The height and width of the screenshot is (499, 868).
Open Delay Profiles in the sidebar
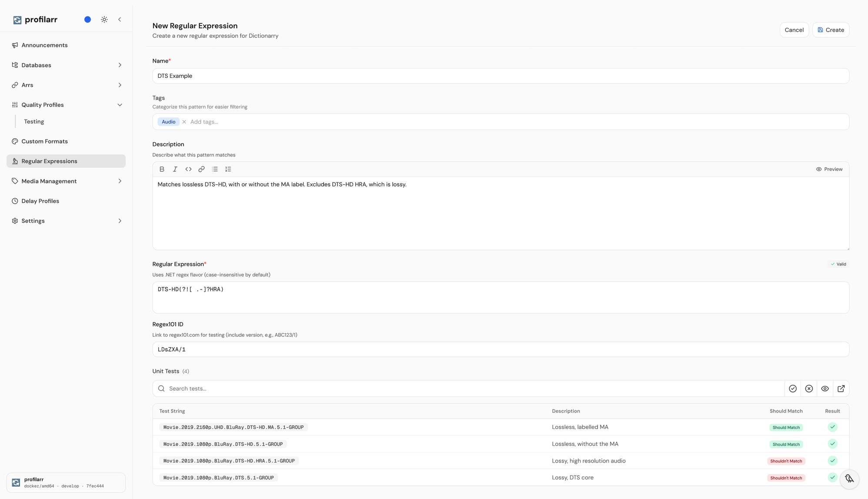click(x=66, y=201)
